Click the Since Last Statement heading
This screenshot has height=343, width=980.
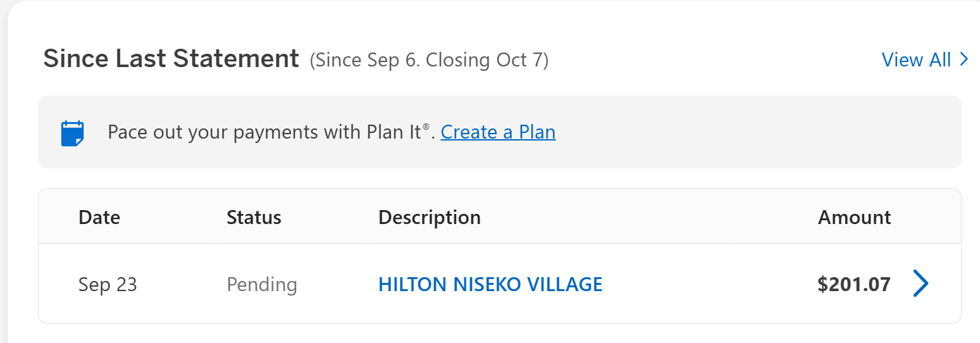click(171, 59)
